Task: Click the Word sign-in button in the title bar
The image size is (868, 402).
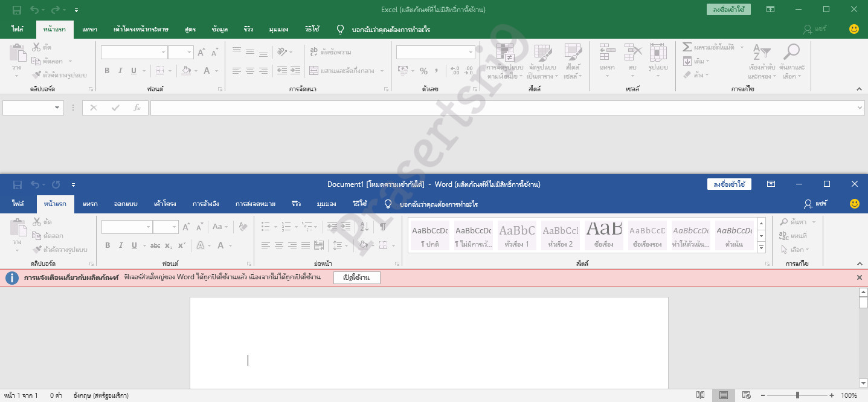Action: click(x=729, y=184)
